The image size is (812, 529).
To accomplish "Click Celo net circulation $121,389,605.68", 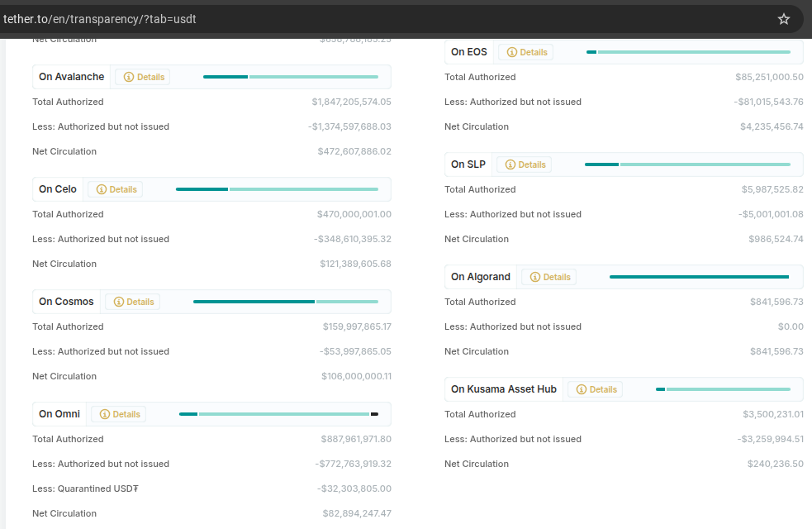I will (x=355, y=264).
